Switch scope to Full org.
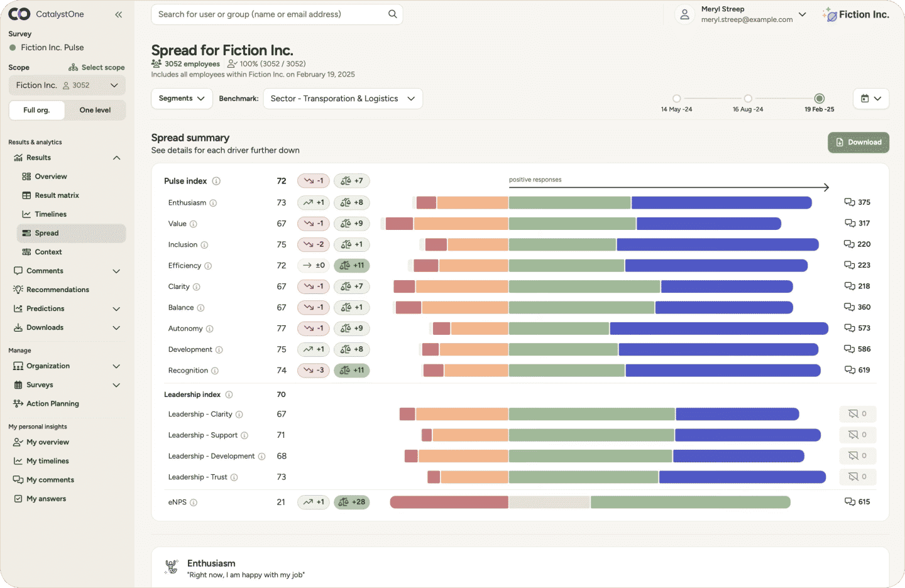905x588 pixels. pos(37,110)
